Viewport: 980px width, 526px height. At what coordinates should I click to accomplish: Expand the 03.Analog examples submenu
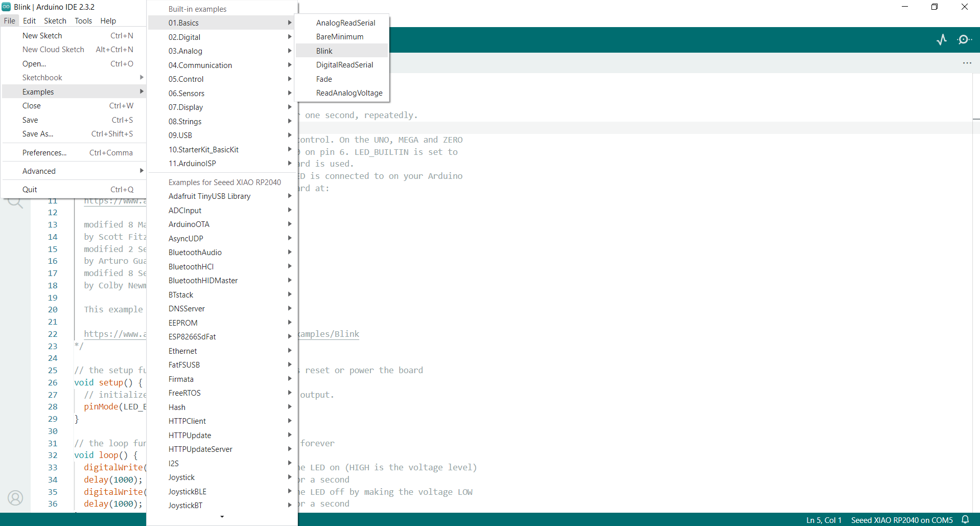click(x=222, y=51)
